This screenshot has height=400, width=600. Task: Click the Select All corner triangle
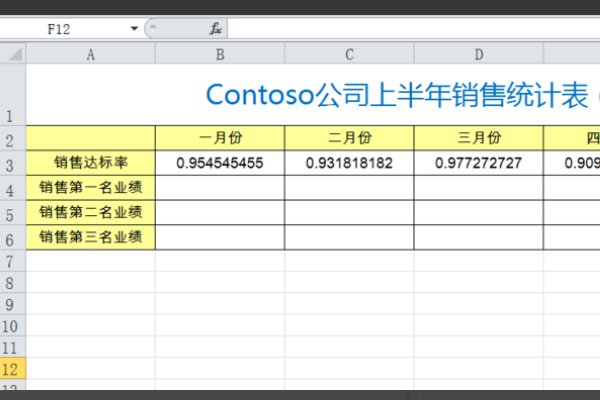pyautogui.click(x=15, y=54)
